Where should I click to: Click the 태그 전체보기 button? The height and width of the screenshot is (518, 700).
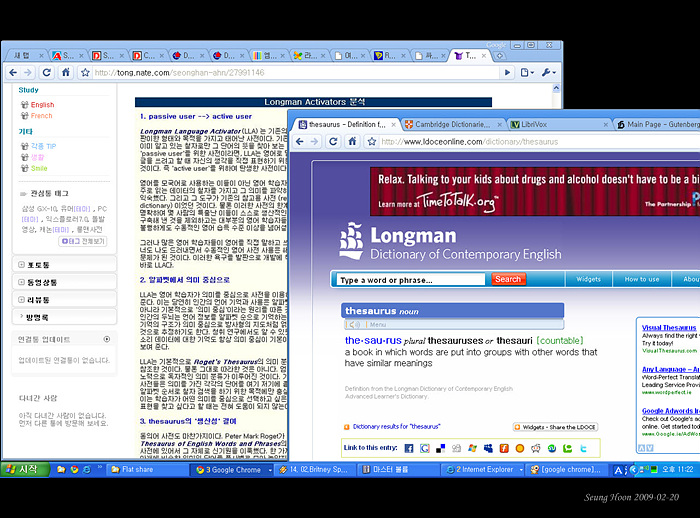point(83,241)
